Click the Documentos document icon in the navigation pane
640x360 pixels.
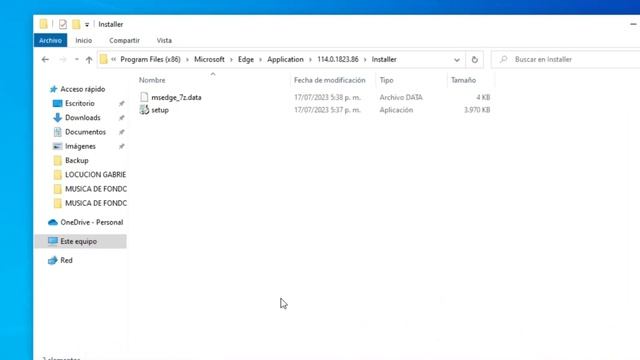point(57,132)
